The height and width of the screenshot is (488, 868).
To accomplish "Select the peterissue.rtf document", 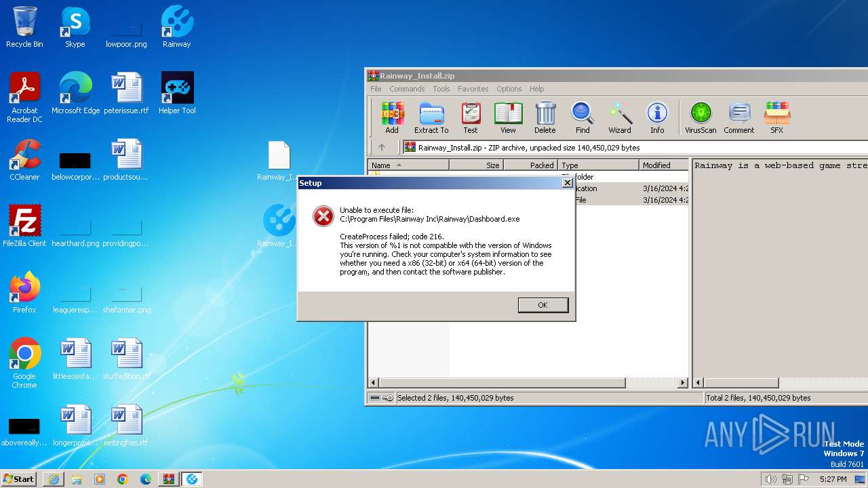I will click(x=126, y=94).
